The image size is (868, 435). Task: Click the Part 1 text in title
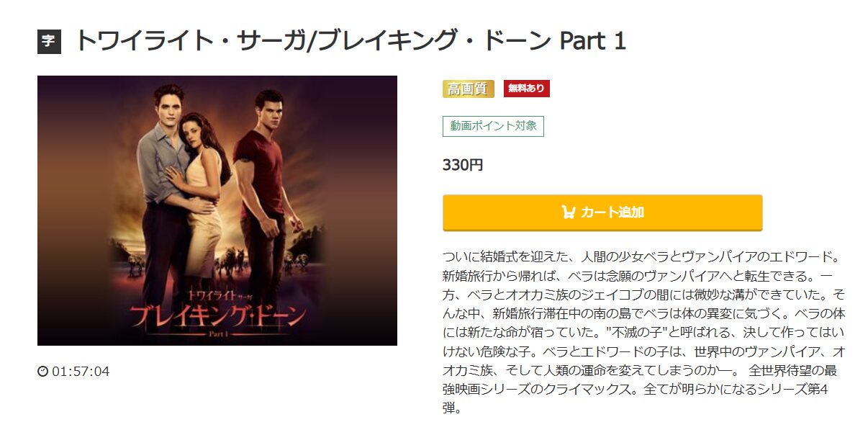coord(593,41)
